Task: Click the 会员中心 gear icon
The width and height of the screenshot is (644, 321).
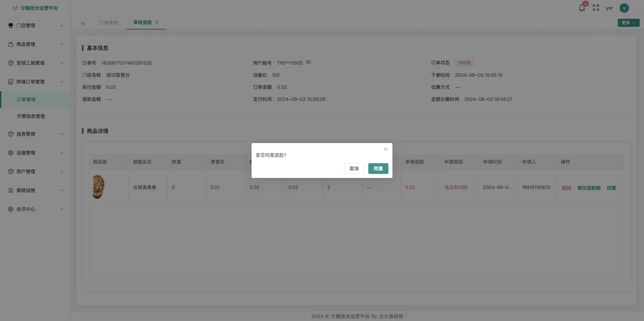Action: click(x=11, y=209)
